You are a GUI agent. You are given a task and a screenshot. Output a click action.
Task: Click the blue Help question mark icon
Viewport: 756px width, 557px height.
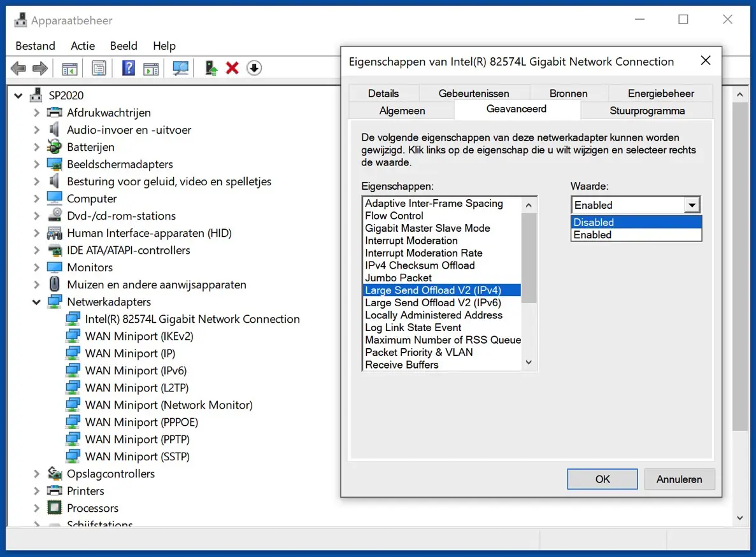click(x=128, y=68)
